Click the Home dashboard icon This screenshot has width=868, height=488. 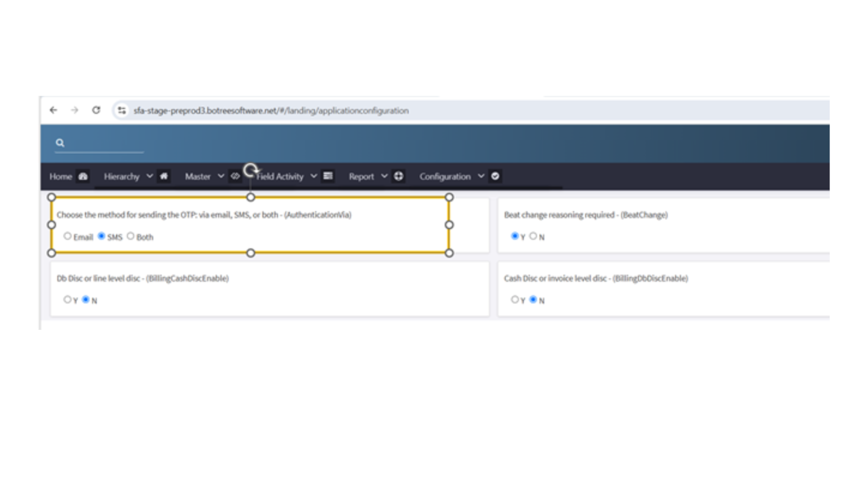tap(83, 176)
